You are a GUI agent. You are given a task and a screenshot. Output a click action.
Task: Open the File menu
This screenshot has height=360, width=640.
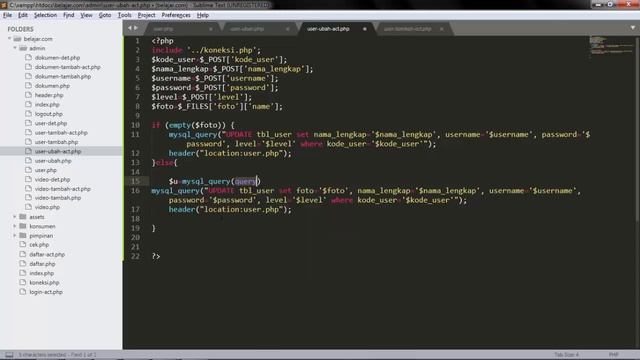tap(7, 15)
